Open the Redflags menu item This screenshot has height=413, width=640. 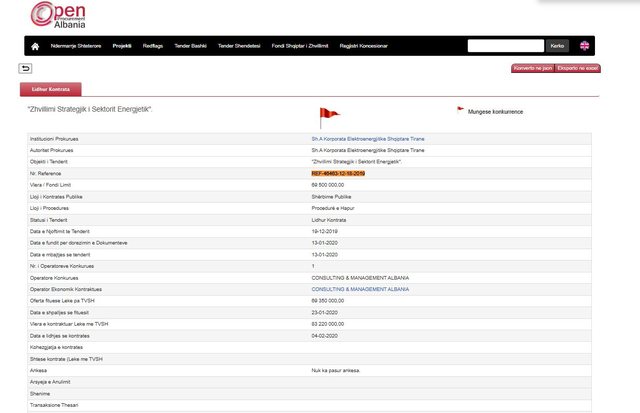[153, 46]
